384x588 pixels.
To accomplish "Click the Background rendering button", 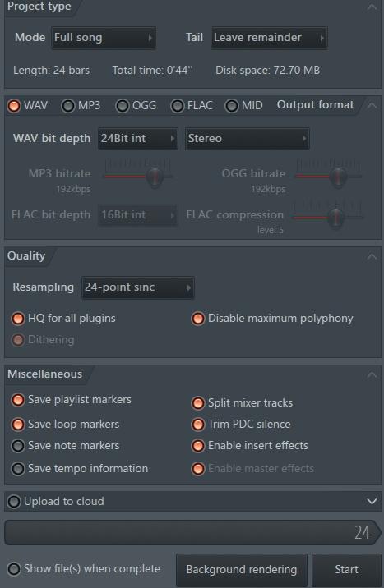I will 242,570.
